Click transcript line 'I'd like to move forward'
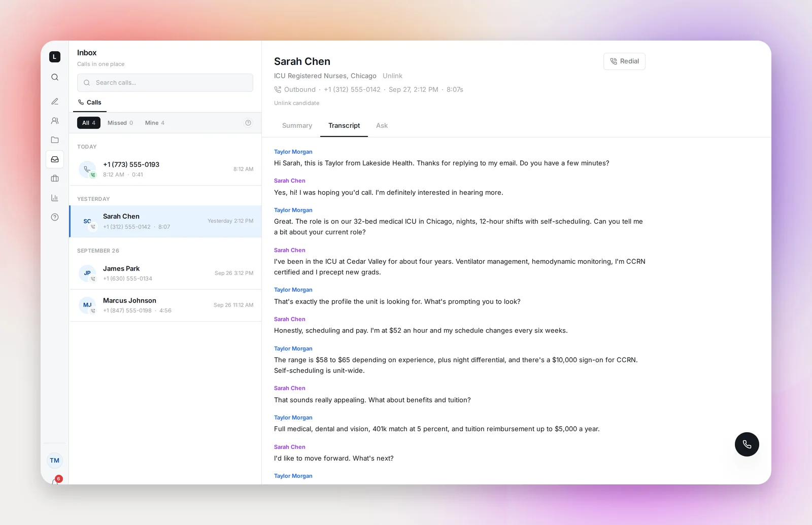Viewport: 812px width, 525px height. point(334,459)
